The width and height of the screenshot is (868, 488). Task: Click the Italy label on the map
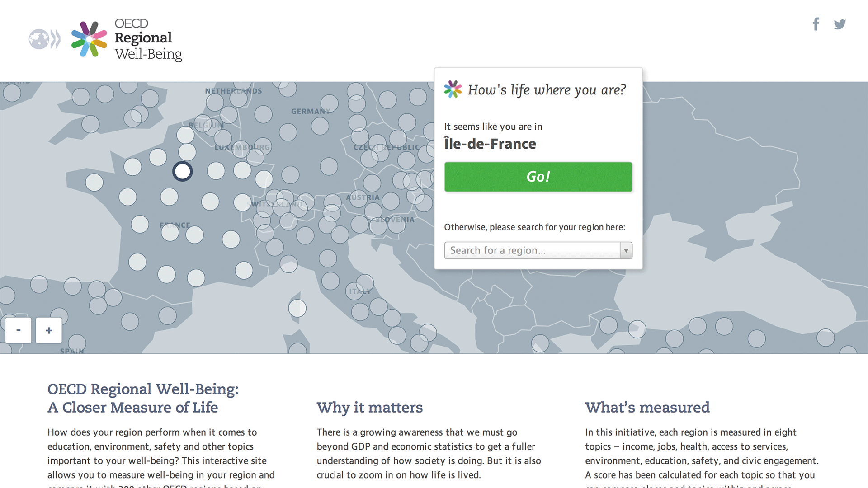[x=360, y=291]
